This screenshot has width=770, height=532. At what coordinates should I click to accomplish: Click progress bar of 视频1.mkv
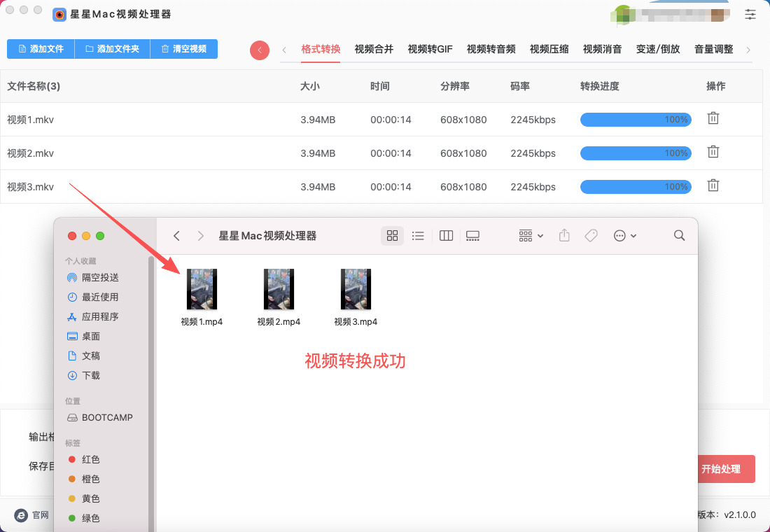(x=636, y=120)
